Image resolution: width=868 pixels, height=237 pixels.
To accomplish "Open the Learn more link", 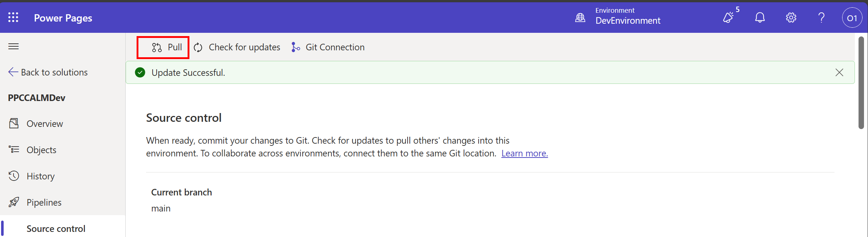I will click(525, 154).
